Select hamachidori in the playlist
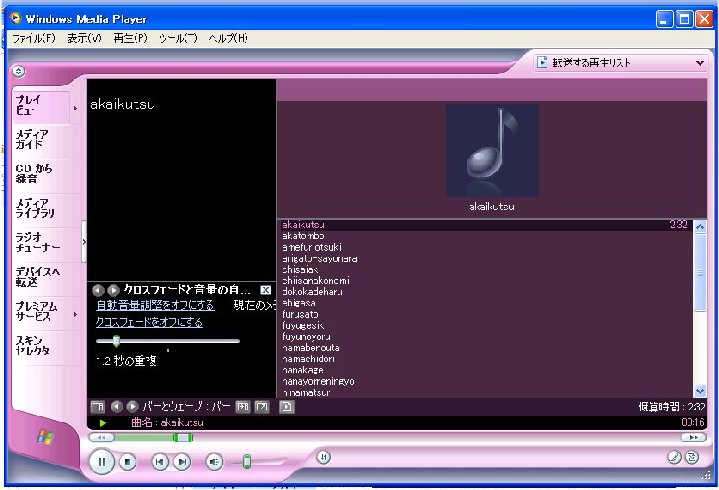Image resolution: width=719 pixels, height=490 pixels. pos(486,359)
